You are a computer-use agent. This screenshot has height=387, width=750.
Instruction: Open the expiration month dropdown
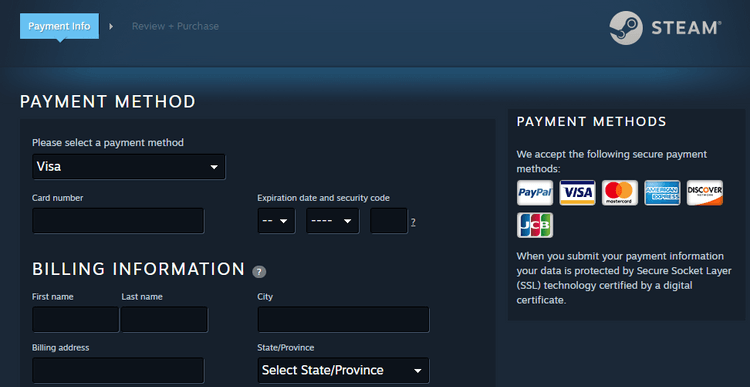point(276,221)
